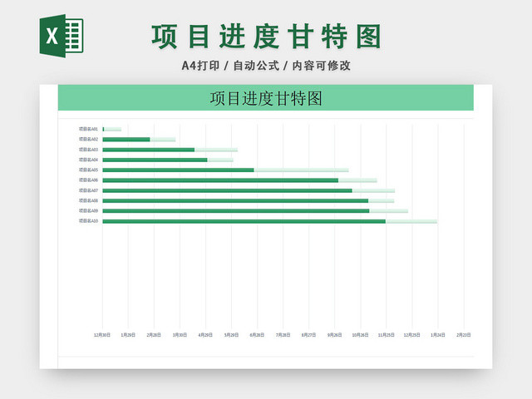This screenshot has width=532, height=399.
Task: Select the 3月30日 axis date label
Action: (180, 335)
